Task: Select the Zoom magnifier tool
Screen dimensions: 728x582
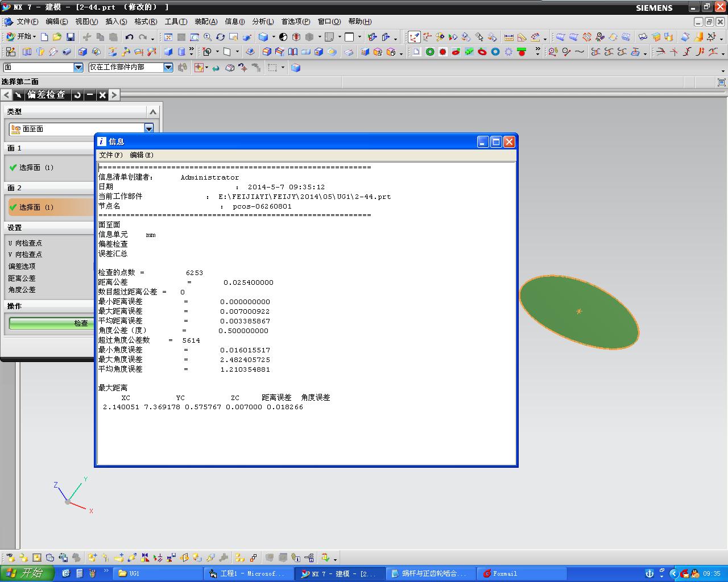Action: click(208, 37)
